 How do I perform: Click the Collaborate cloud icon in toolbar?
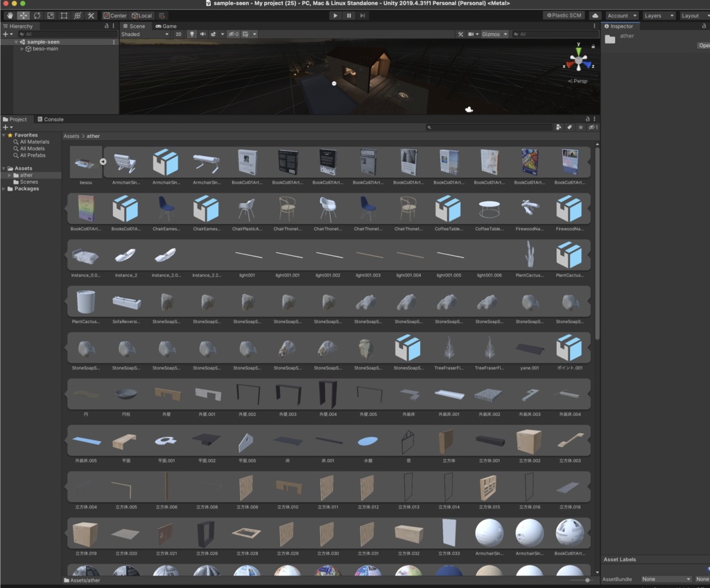tap(594, 15)
